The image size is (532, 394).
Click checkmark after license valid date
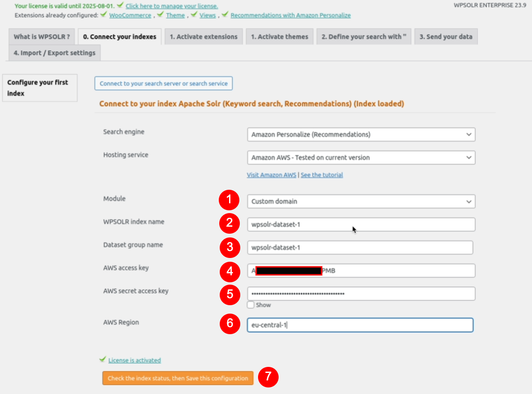tap(120, 5)
